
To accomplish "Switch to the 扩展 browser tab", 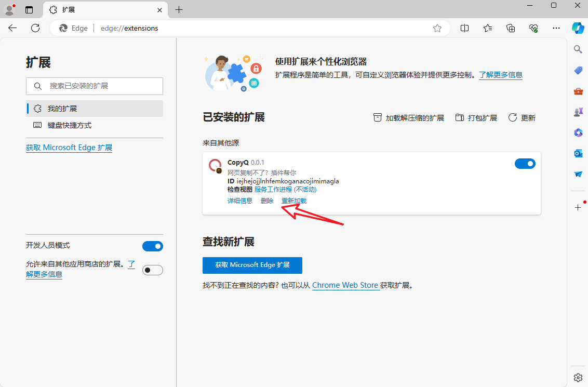I will pos(105,10).
